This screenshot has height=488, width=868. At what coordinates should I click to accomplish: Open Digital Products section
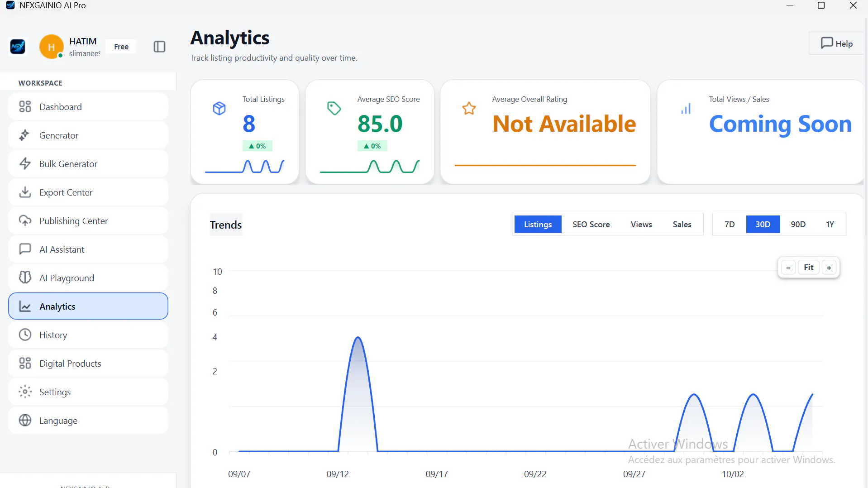(x=88, y=364)
